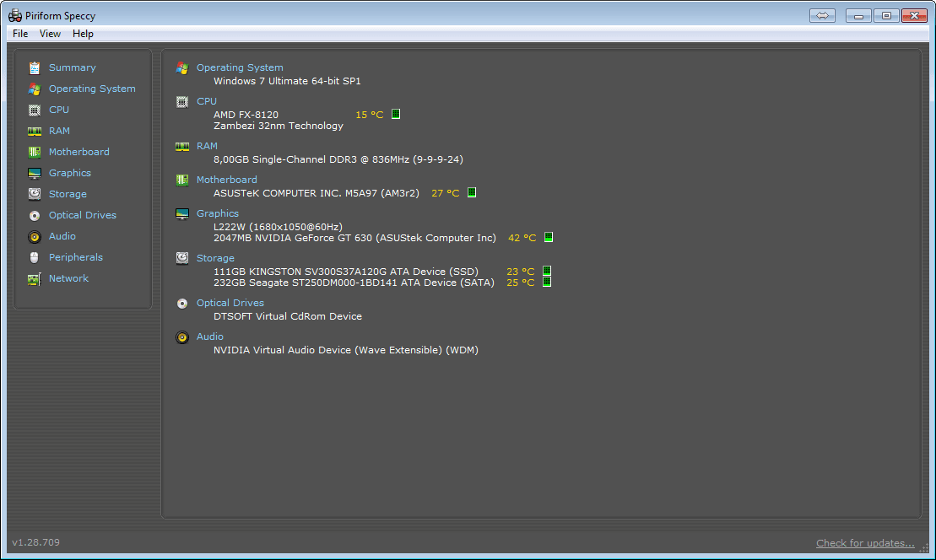Select Operating System in the sidebar list
The image size is (936, 560).
click(92, 89)
